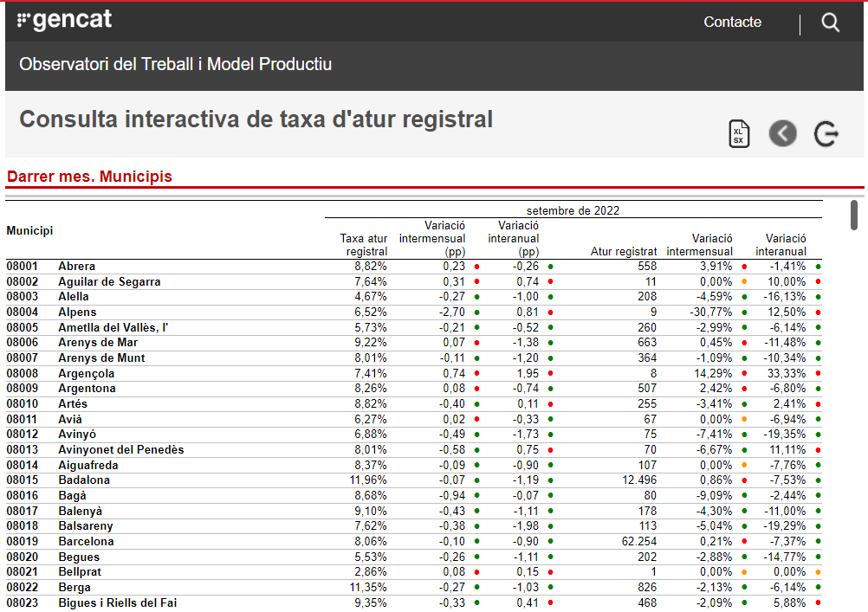Click Bigues i Riells' 5,88% interannual variation

tap(790, 603)
